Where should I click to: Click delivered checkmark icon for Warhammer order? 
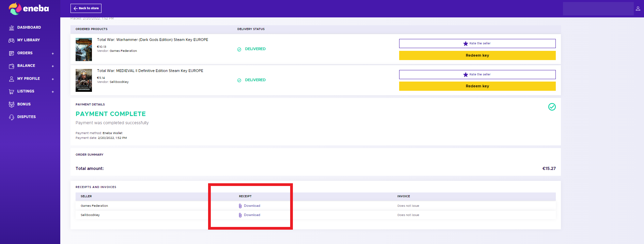(x=239, y=49)
